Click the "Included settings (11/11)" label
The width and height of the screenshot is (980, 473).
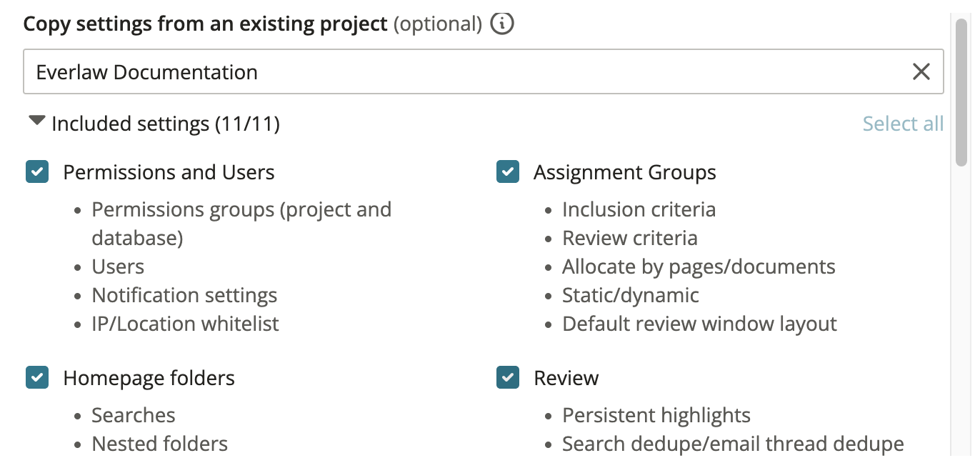click(x=166, y=124)
